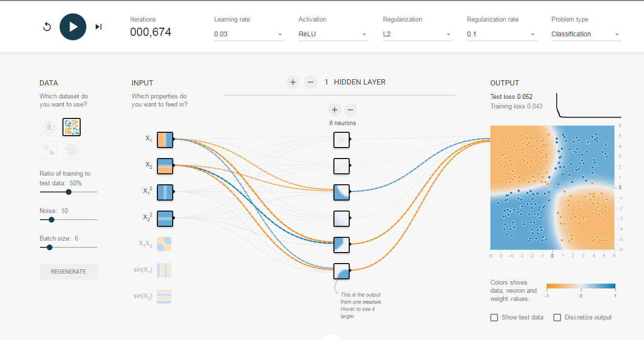
Task: Open the Learning rate dropdown
Action: (249, 34)
